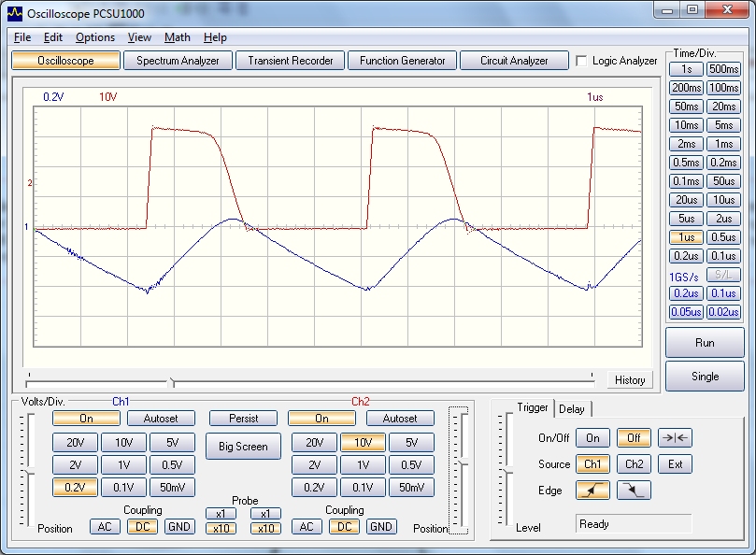Set the Ch2 probe to x10

coord(265,528)
